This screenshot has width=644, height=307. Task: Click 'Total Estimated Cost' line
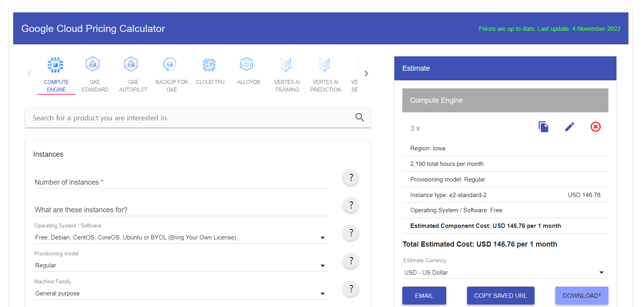pyautogui.click(x=480, y=244)
